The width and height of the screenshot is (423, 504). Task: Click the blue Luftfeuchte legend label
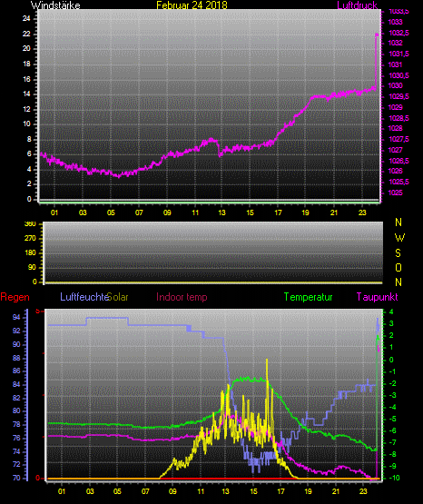pyautogui.click(x=84, y=297)
